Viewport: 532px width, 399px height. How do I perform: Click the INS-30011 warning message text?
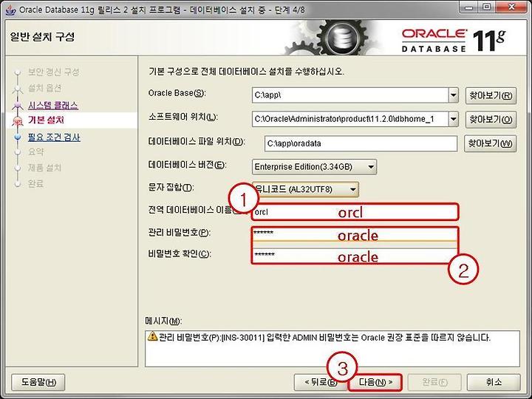pos(324,338)
